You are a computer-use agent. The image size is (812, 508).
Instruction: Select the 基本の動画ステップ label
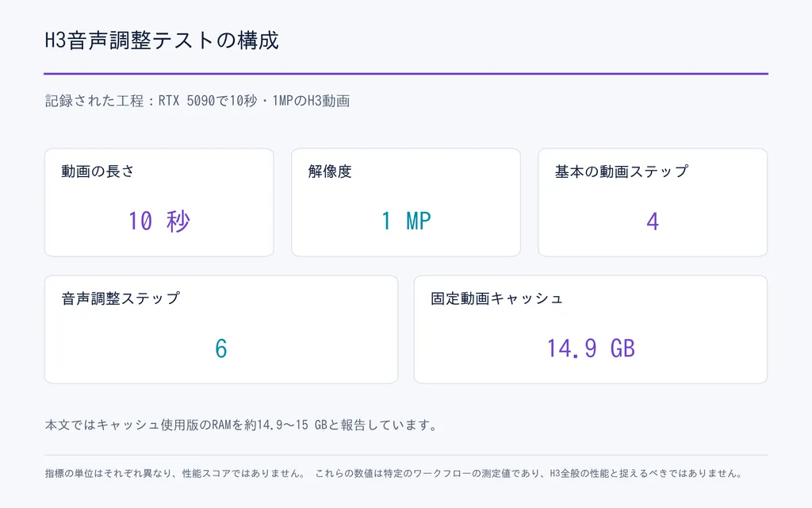[622, 171]
